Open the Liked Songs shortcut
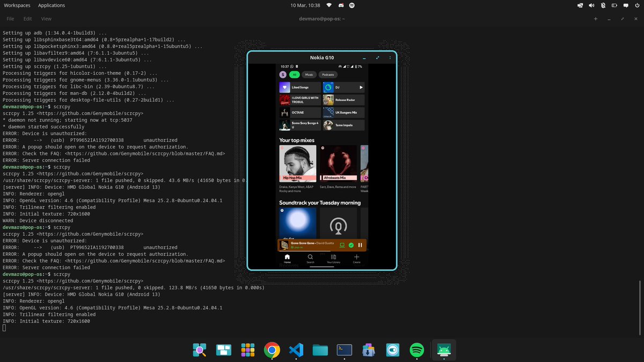 300,87
